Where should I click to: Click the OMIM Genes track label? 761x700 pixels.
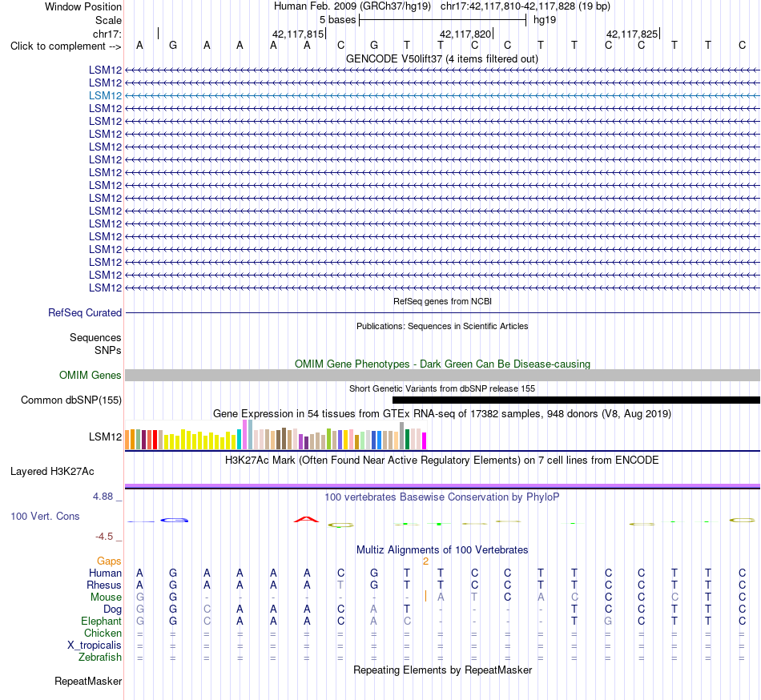[x=90, y=375]
